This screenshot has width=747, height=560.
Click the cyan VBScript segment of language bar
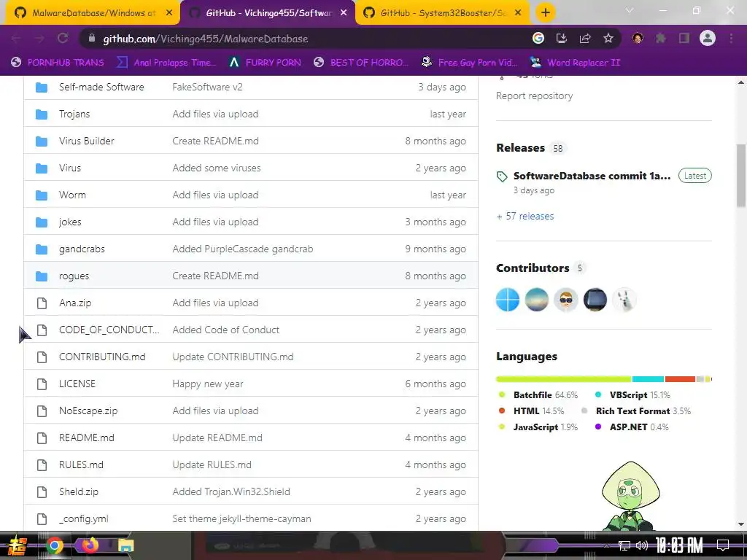click(648, 379)
